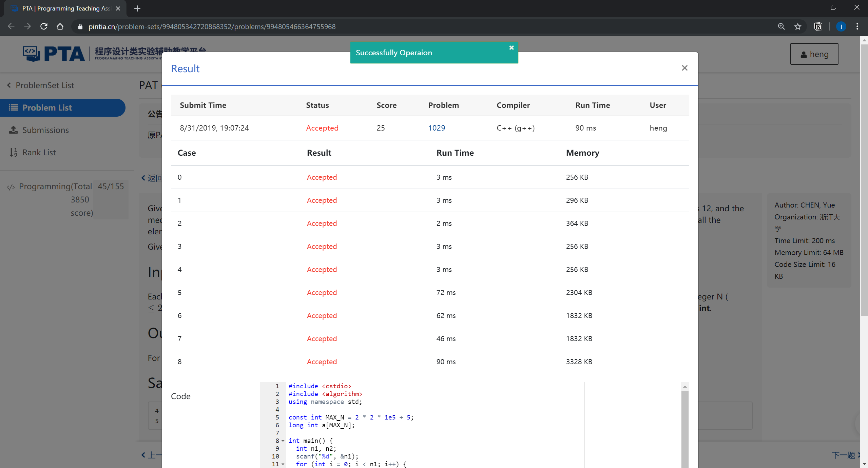Click the Run Time header in summary
Image resolution: width=868 pixels, height=468 pixels.
click(593, 105)
